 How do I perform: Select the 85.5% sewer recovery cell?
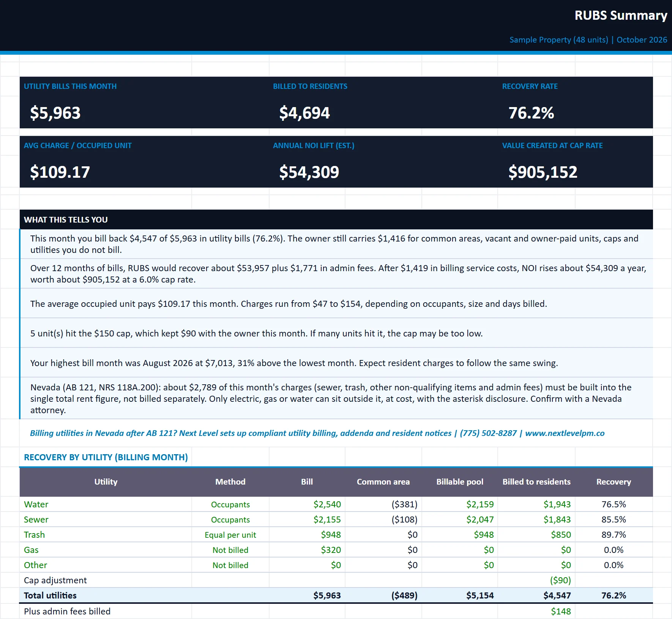point(614,520)
